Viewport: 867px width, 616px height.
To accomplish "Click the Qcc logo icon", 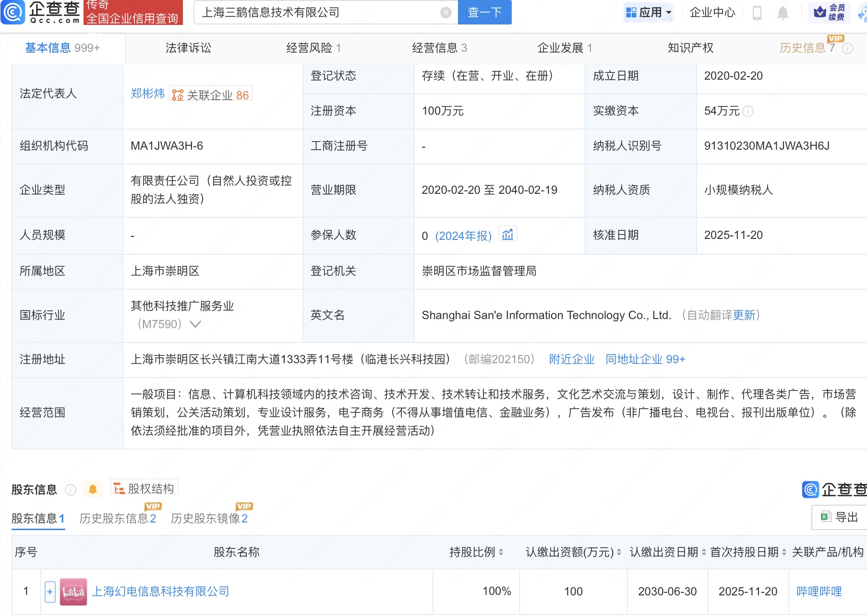I will [13, 12].
